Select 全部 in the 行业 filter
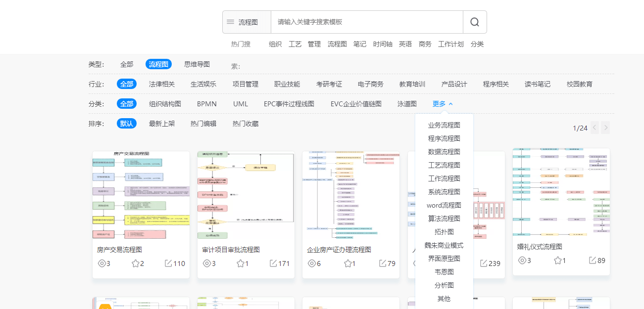 (127, 84)
